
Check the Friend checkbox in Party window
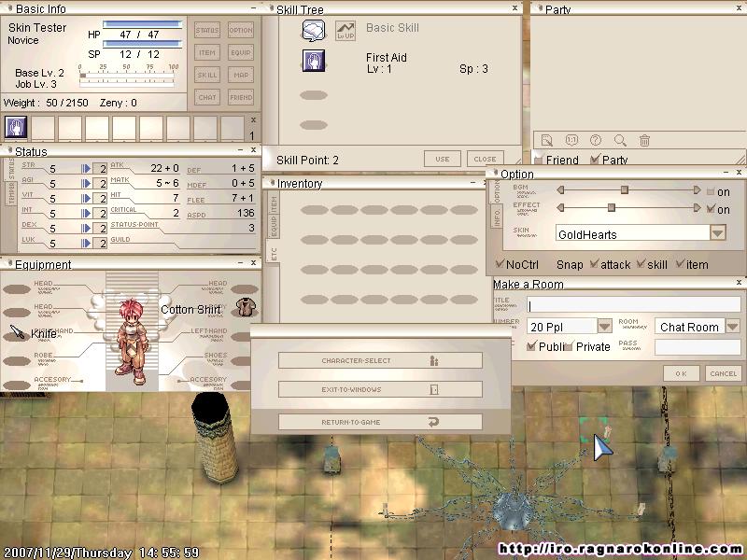pos(539,159)
